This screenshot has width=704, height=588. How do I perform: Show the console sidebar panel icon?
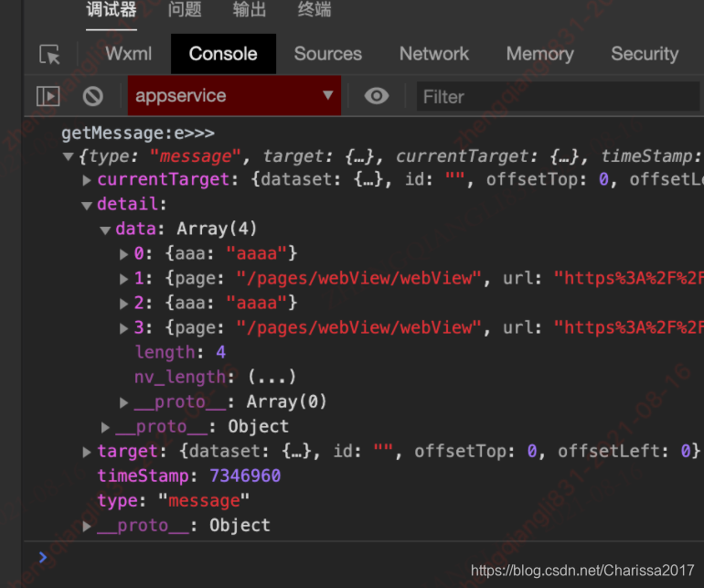48,96
